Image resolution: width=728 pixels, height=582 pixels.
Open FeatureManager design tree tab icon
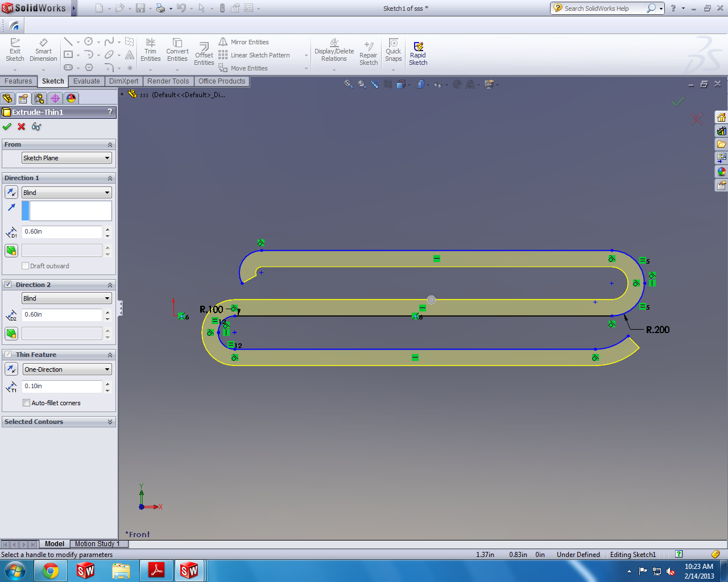[7, 98]
